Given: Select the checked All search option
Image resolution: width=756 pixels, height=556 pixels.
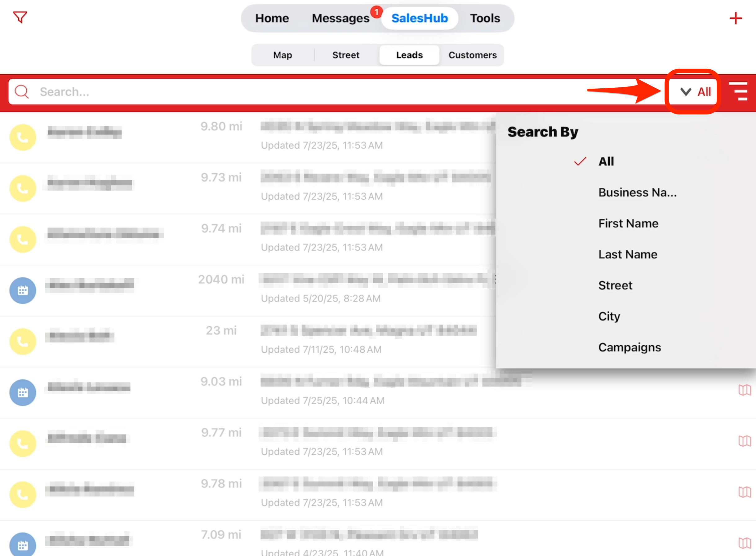Looking at the screenshot, I should 606,161.
